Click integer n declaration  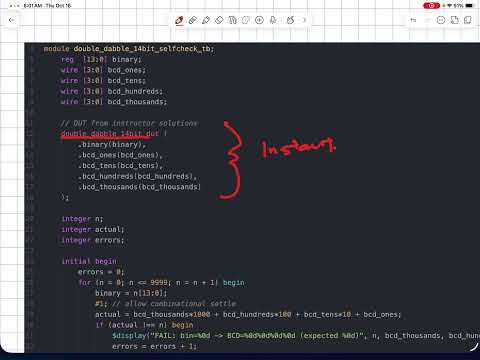(x=82, y=219)
